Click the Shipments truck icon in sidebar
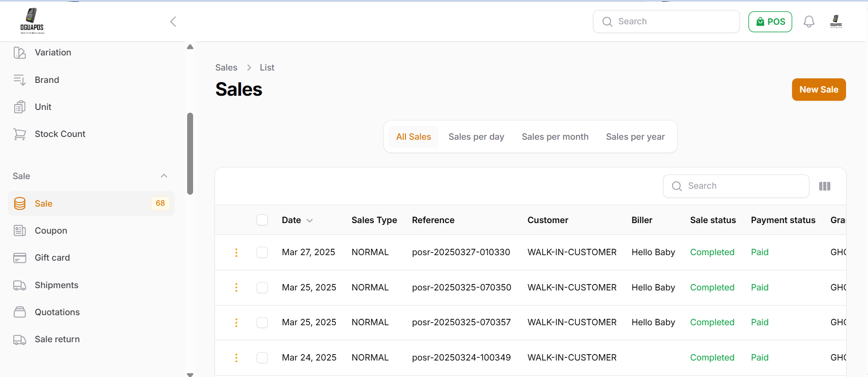 (x=20, y=285)
